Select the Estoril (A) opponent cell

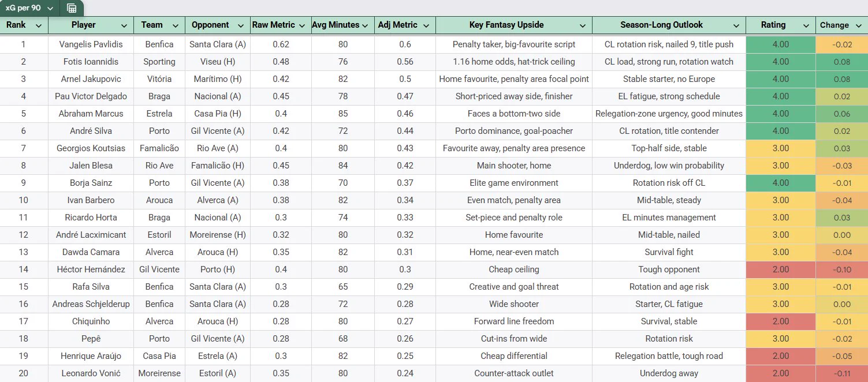[x=218, y=373]
